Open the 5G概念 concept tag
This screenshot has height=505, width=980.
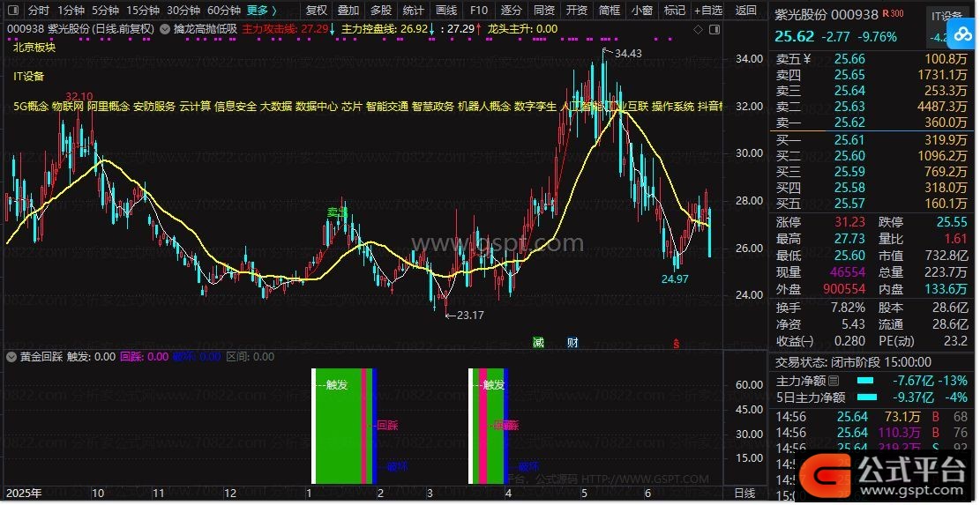pos(31,106)
